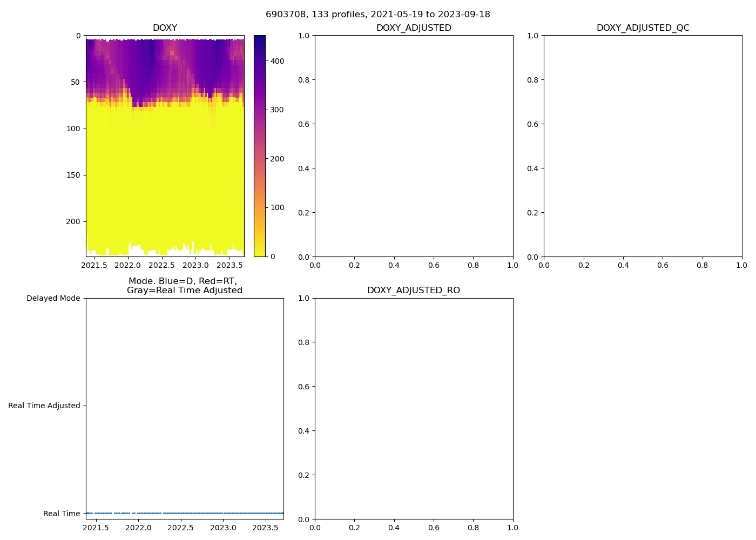The width and height of the screenshot is (756, 540).
Task: Click inside the empty DOXY_ADJUSTED_QC axes
Action: tap(643, 146)
